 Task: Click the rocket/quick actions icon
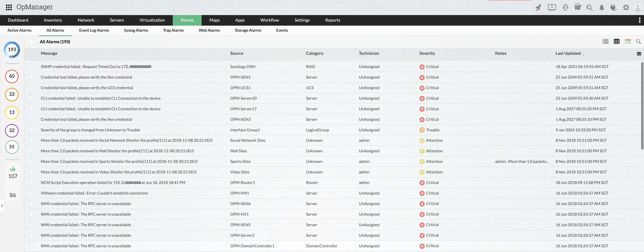[x=539, y=7]
